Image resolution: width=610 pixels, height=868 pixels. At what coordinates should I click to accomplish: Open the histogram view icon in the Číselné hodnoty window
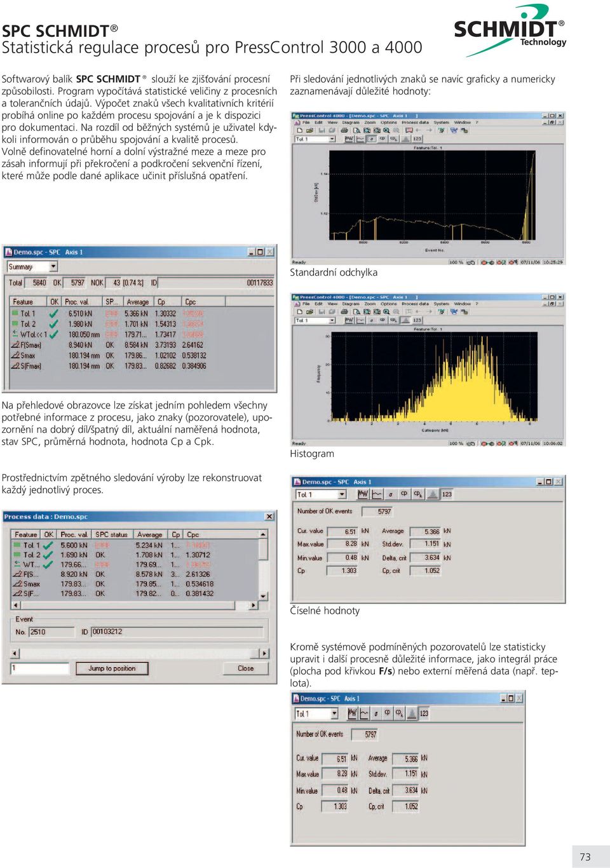pos(432,494)
